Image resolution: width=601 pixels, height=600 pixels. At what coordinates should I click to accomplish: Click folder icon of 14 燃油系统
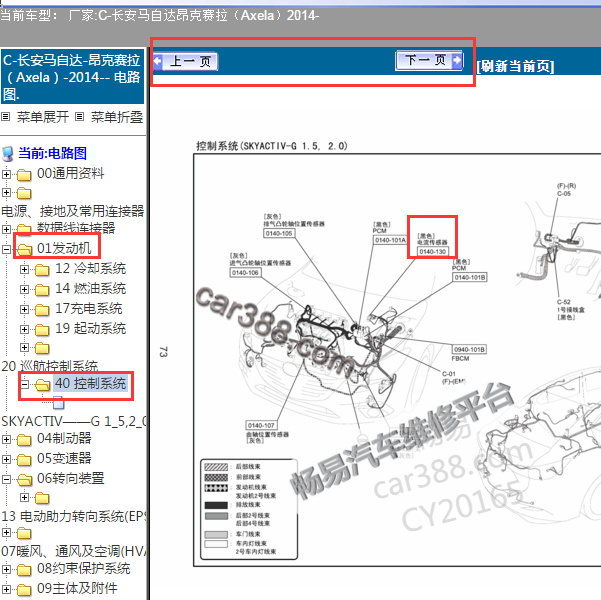coord(42,290)
